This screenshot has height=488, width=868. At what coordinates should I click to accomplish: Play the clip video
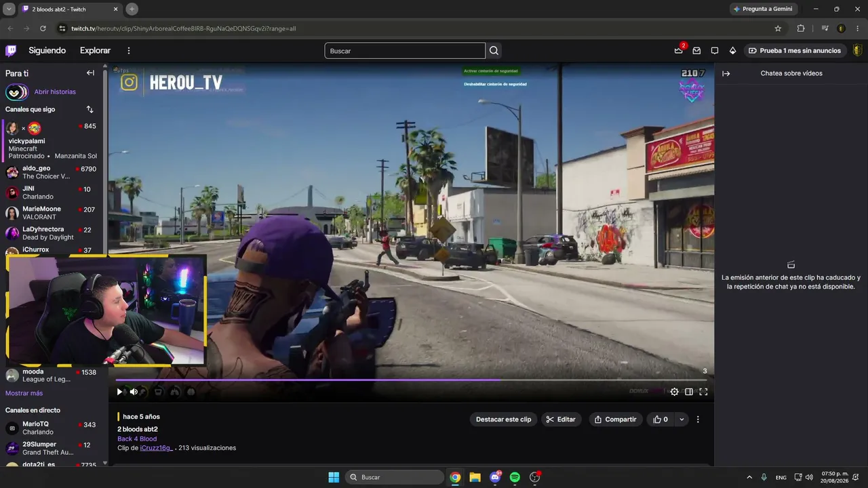120,392
